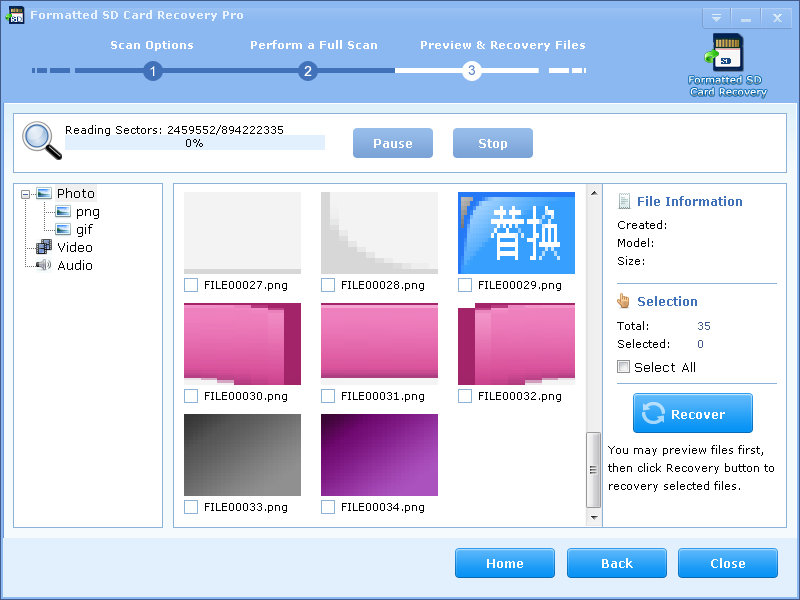Enable the Select All checkbox
The width and height of the screenshot is (800, 600).
tap(624, 367)
